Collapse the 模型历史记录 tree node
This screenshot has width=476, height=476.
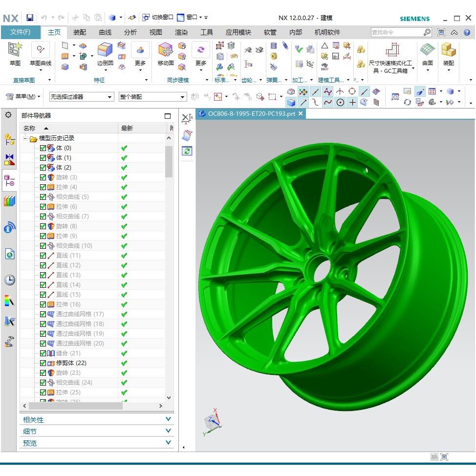click(25, 138)
